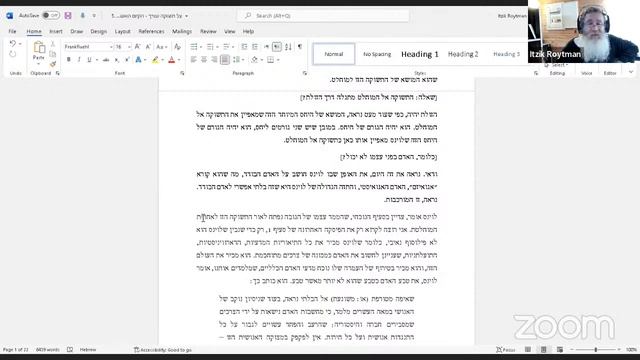The height and width of the screenshot is (360, 640).
Task: Click the Paste button
Action: 39,53
